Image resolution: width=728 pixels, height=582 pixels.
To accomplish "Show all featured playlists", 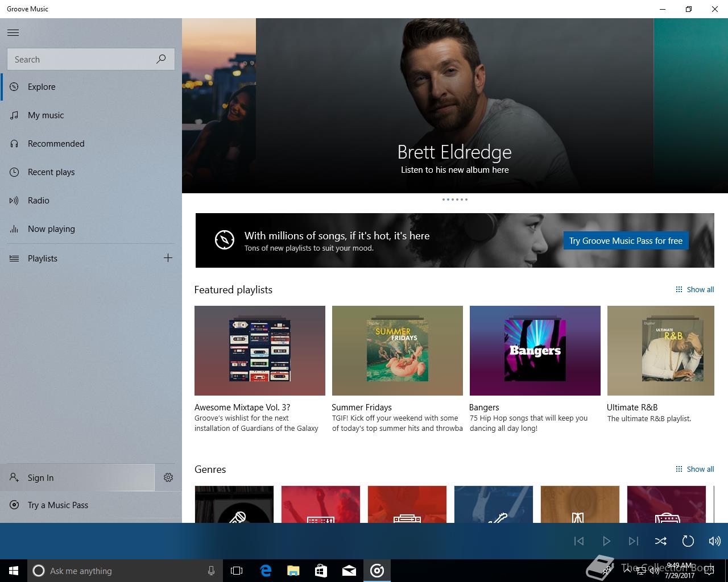I will (694, 290).
